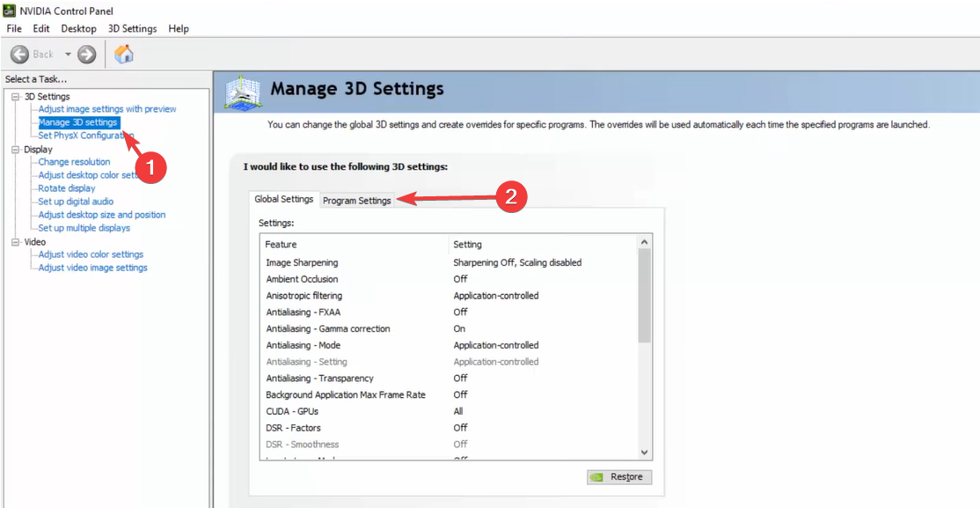Select Manage 3D settings task
The height and width of the screenshot is (508, 980).
pos(78,122)
